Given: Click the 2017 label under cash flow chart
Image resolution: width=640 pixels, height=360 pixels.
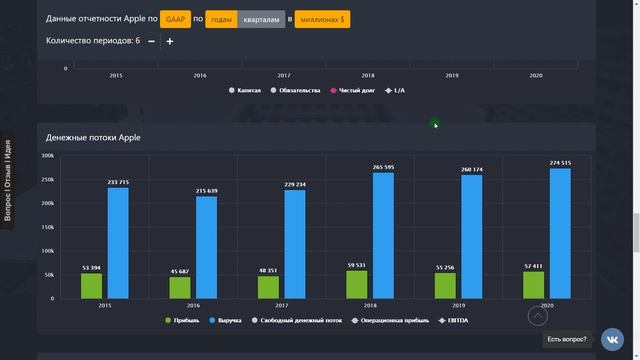Looking at the screenshot, I should tap(282, 305).
